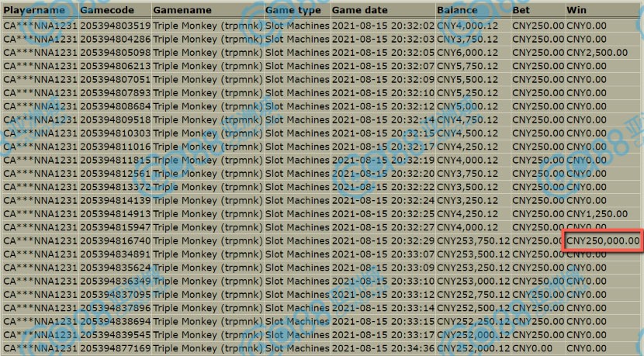Select gamecode 205394877169 in the last row
This screenshot has width=644, height=356.
point(116,349)
